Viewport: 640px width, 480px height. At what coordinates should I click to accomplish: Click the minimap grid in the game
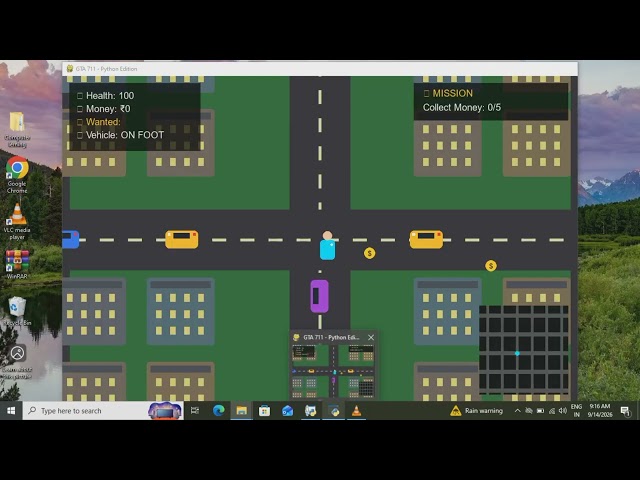[x=524, y=350]
